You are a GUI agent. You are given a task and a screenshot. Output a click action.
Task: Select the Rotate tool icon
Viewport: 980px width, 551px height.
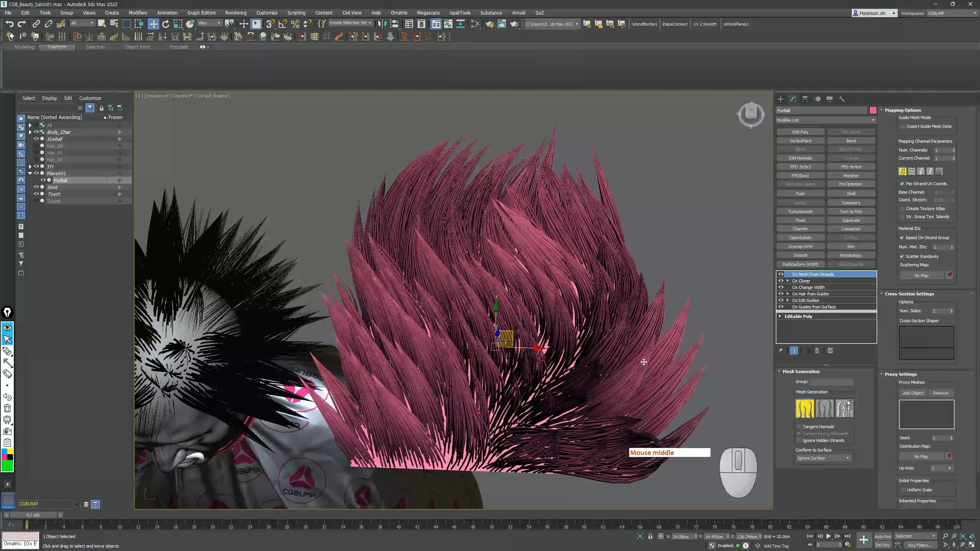166,24
